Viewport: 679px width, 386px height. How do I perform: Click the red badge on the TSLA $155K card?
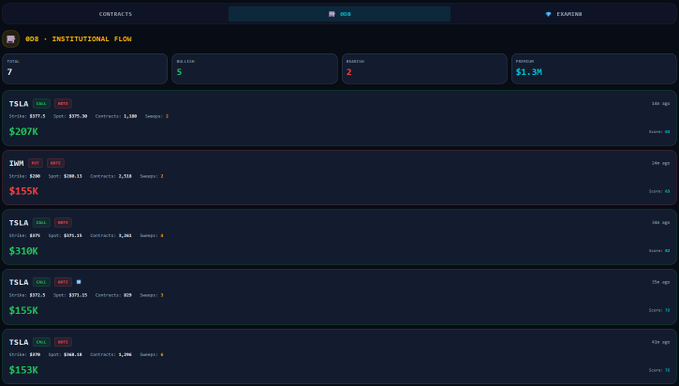(63, 282)
